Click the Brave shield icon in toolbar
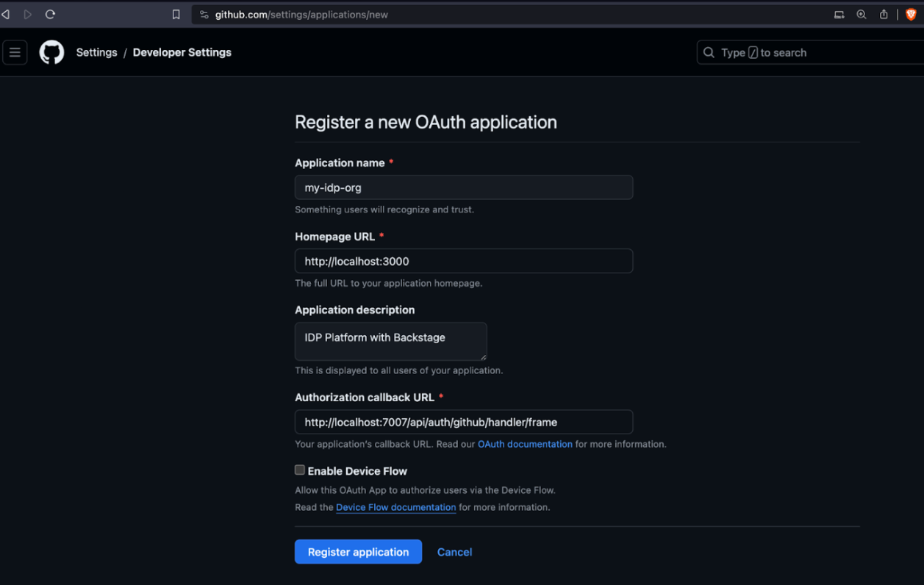Screen dimensions: 924x585 pos(912,13)
